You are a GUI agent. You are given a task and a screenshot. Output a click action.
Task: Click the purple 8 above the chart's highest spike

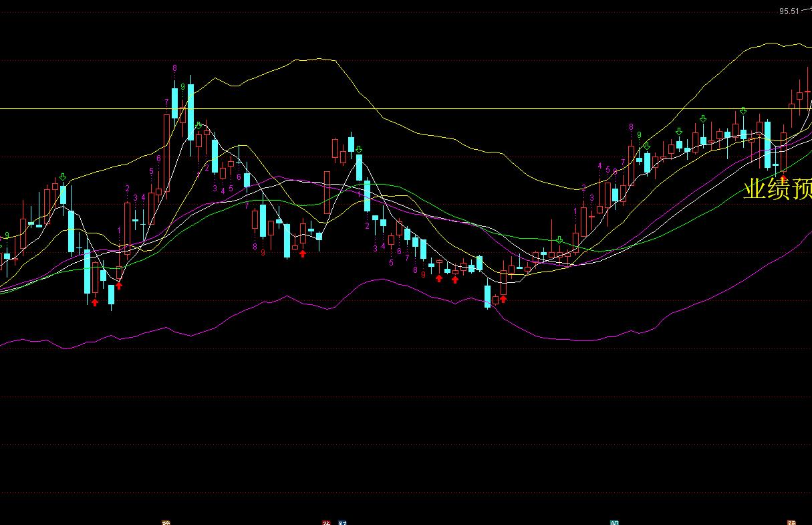click(x=174, y=68)
